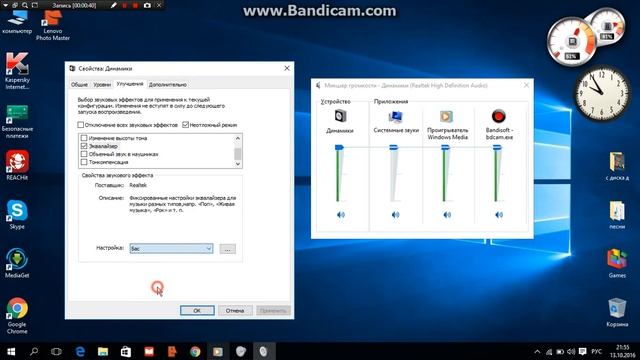Click effects list scroll down arrow
Screen dimensions: 640x360
[x=238, y=163]
